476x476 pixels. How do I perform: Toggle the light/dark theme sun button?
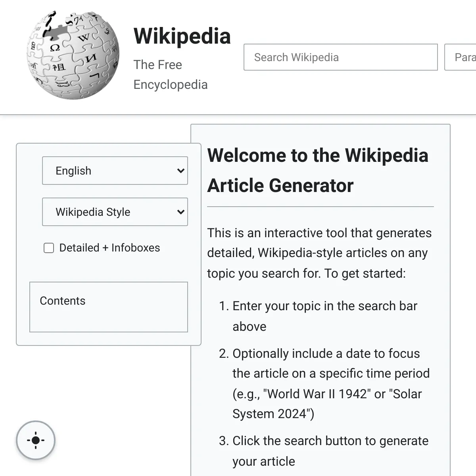click(36, 440)
